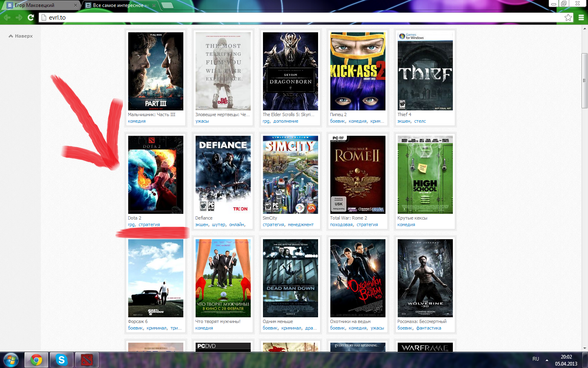Open the Evil Dead poster thumbnail
Screen dimensions: 588x368
[223, 71]
